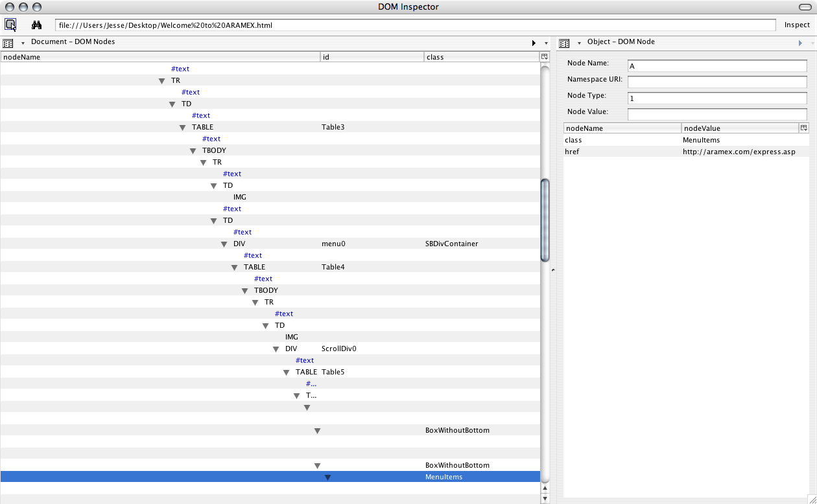The image size is (817, 504).
Task: Click the empty Node Value field
Action: point(717,115)
